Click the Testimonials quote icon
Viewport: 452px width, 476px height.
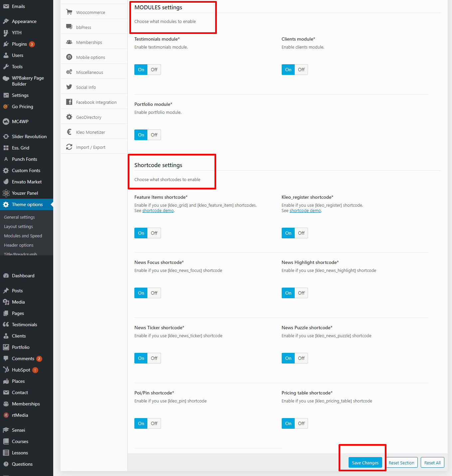pos(6,325)
